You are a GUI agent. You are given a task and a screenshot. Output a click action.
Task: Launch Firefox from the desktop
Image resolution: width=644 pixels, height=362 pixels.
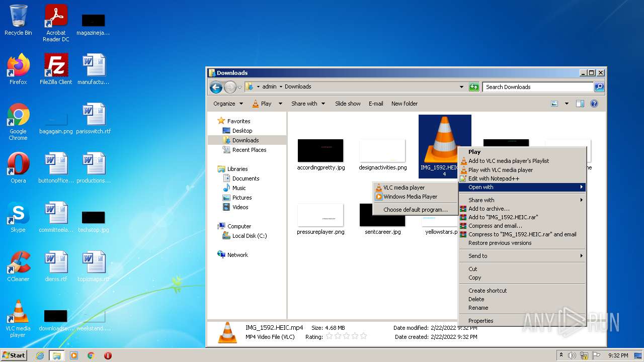point(18,69)
